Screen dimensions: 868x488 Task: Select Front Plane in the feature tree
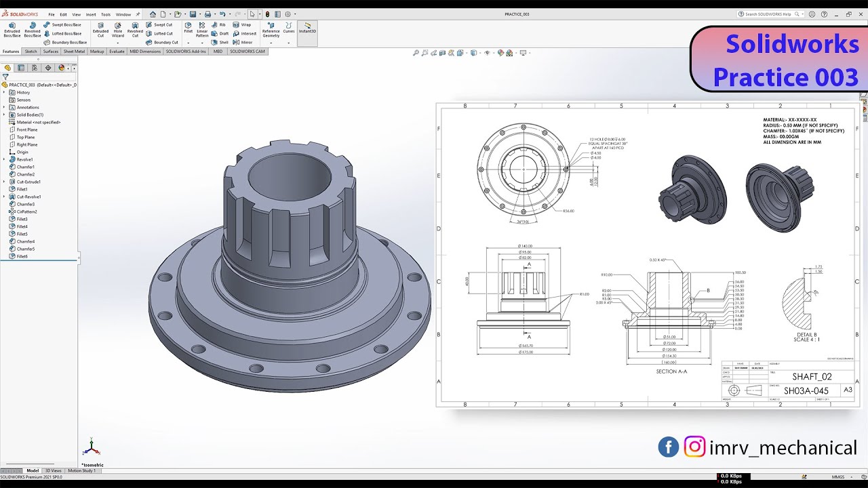coord(27,129)
